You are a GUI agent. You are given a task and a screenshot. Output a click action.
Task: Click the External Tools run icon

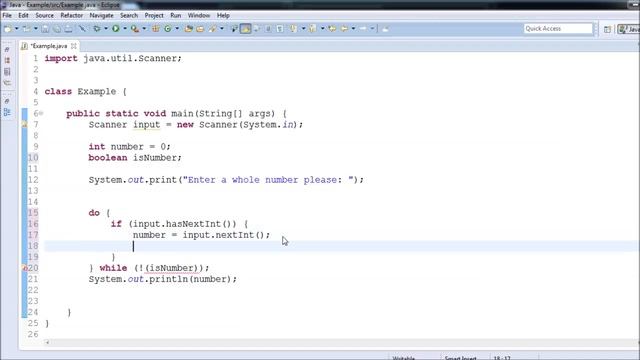point(135,29)
